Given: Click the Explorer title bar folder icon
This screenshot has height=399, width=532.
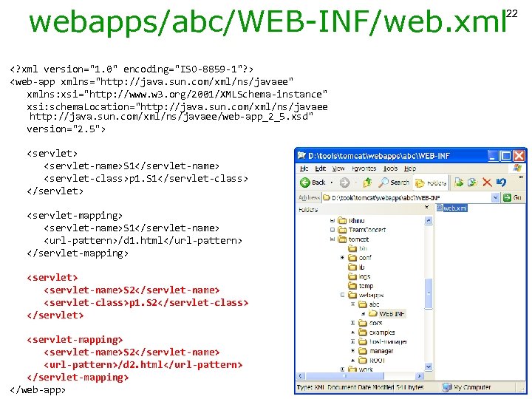Looking at the screenshot, I should tap(301, 156).
